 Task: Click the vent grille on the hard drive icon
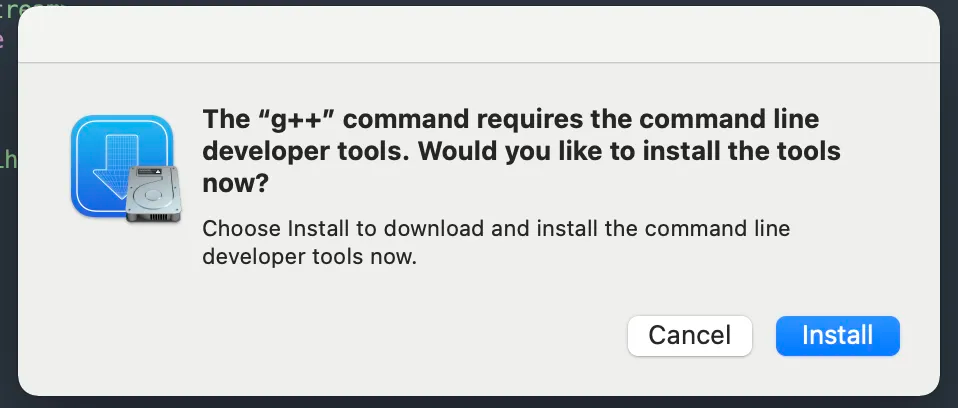click(x=153, y=217)
